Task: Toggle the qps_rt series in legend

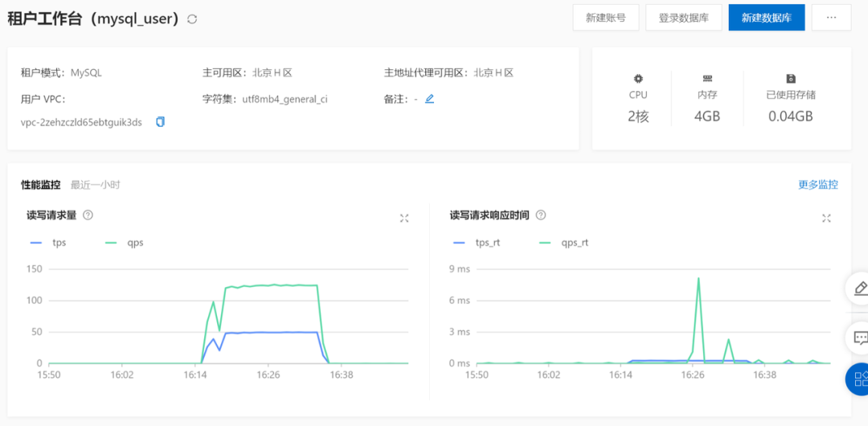Action: point(563,243)
